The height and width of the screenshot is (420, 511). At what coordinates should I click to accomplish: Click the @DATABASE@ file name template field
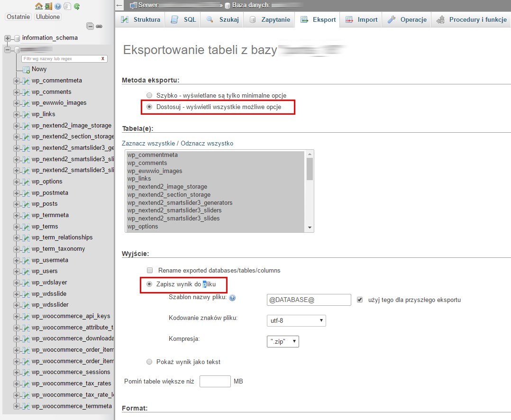pos(309,300)
